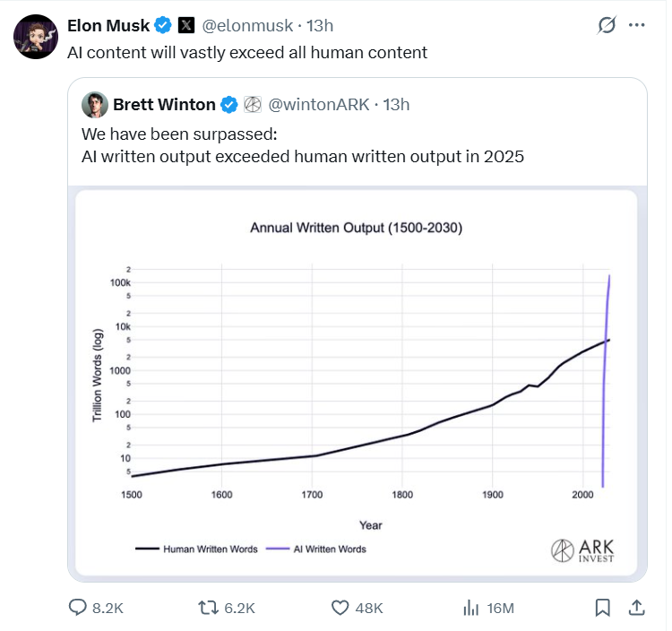Screen dimensions: 672x631
Task: Click Brett Winton's profile avatar
Action: click(x=95, y=105)
